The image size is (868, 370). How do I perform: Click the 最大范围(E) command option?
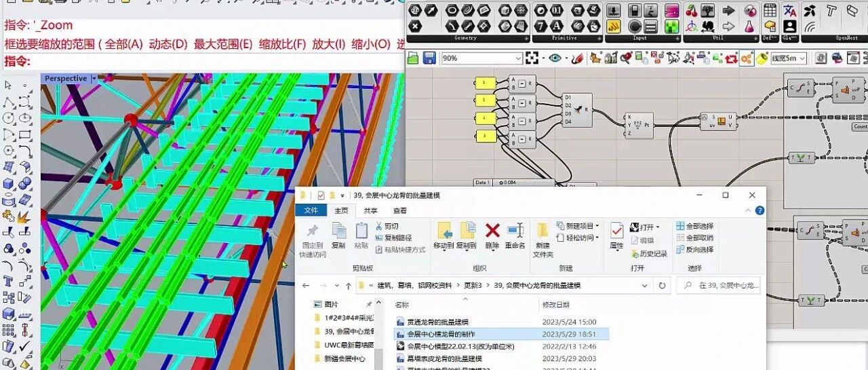[x=223, y=44]
